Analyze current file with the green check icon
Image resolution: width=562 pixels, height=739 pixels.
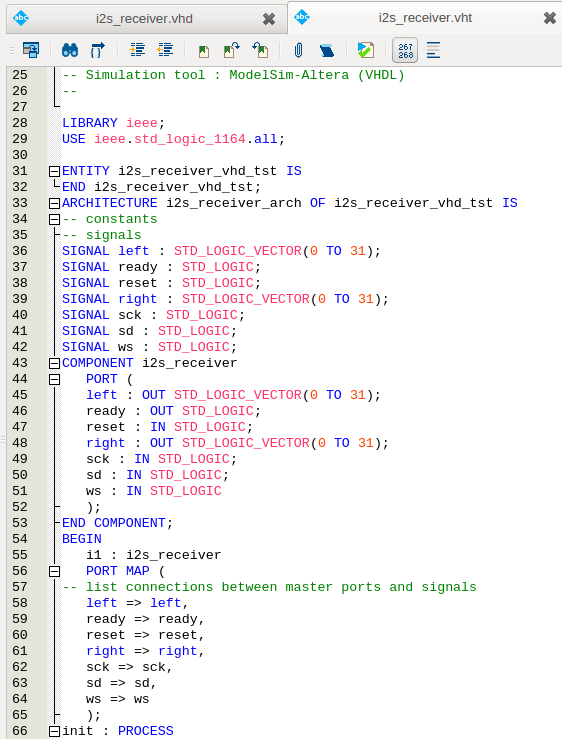point(366,50)
